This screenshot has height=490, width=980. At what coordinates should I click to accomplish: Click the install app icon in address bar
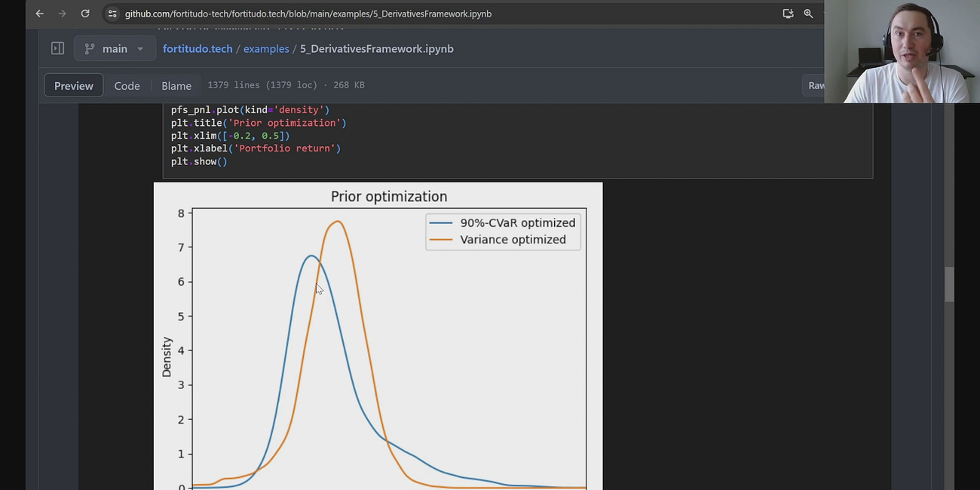(x=788, y=14)
